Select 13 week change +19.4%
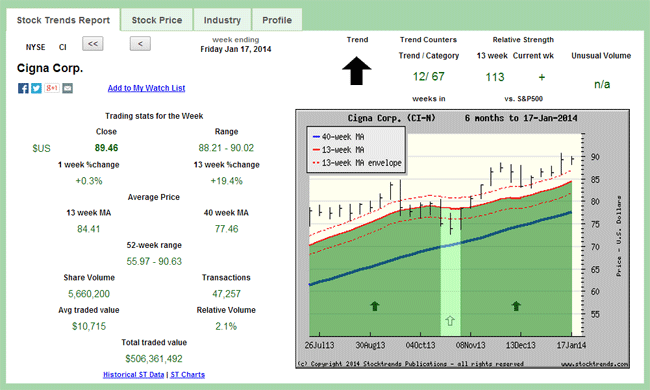This screenshot has height=390, width=650. (226, 181)
